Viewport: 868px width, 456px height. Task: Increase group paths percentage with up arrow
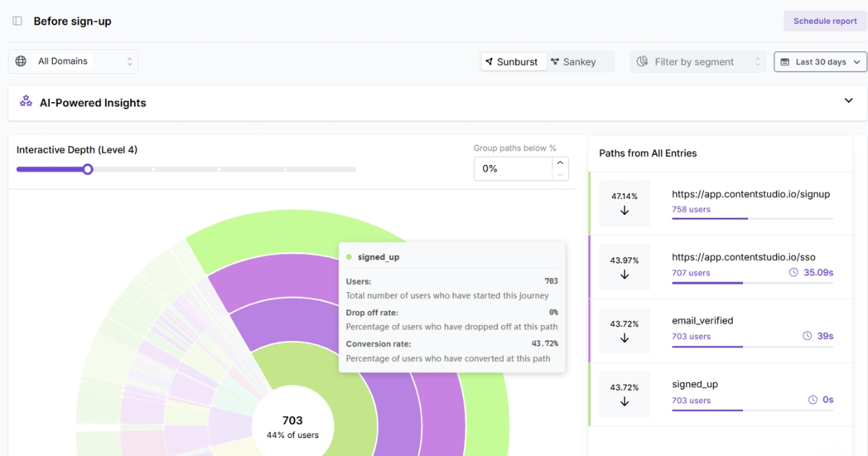[560, 163]
